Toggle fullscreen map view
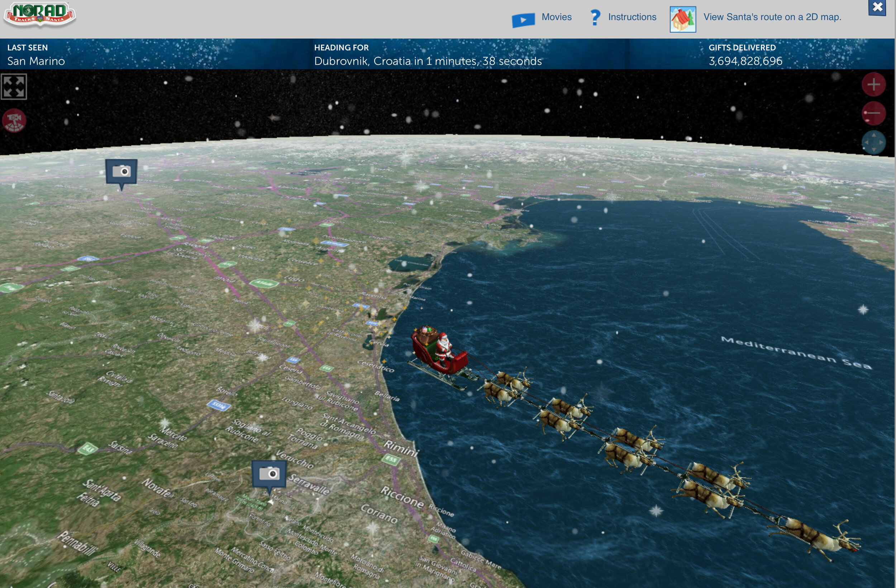Image resolution: width=896 pixels, height=588 pixels. click(x=14, y=87)
